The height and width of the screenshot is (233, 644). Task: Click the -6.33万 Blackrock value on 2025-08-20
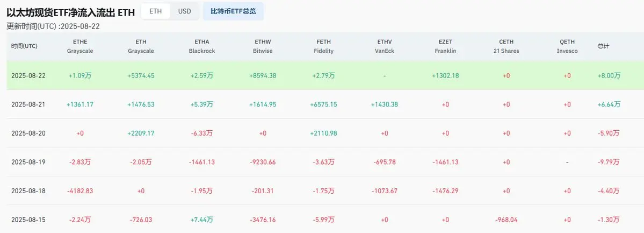[x=201, y=133]
